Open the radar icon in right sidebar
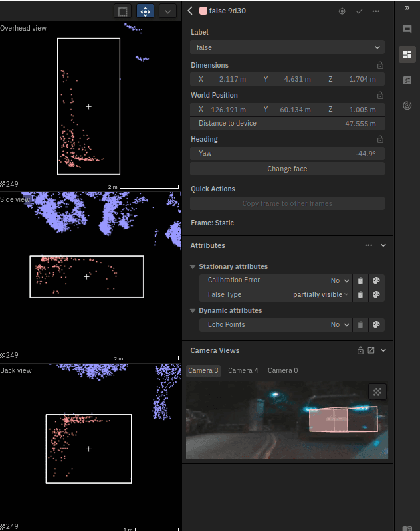420x531 pixels. [407, 106]
